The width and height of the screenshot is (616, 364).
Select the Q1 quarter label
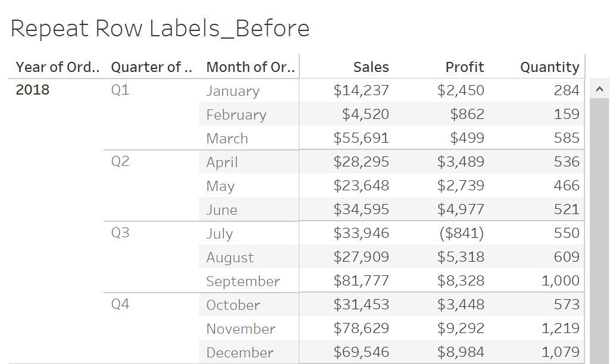[120, 90]
